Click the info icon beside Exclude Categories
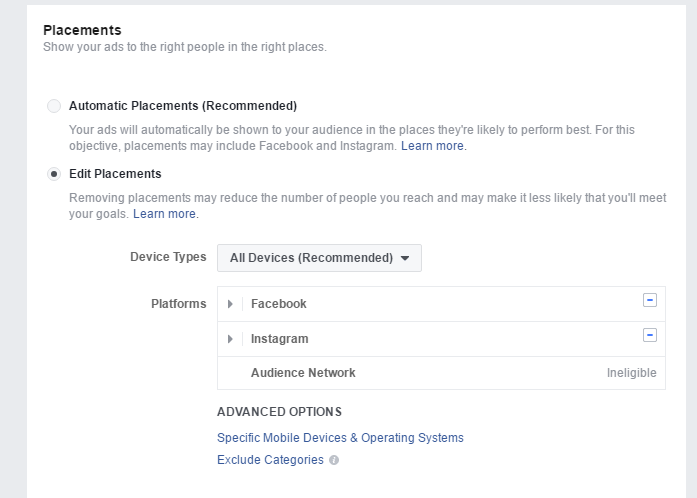This screenshot has height=498, width=697. coord(334,460)
